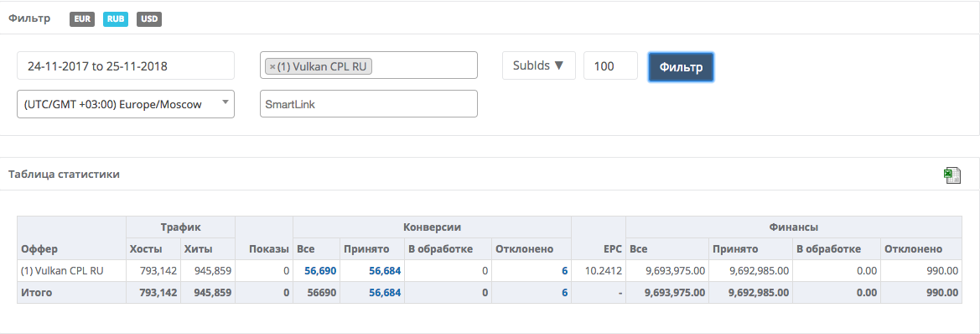Click hosts value 793,142 in Vulkan row

point(158,271)
